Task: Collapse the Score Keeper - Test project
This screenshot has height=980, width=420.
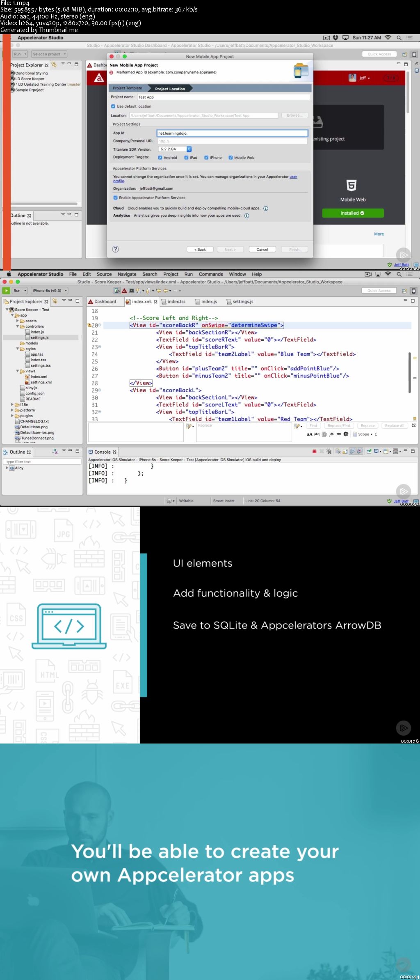Action: point(7,310)
